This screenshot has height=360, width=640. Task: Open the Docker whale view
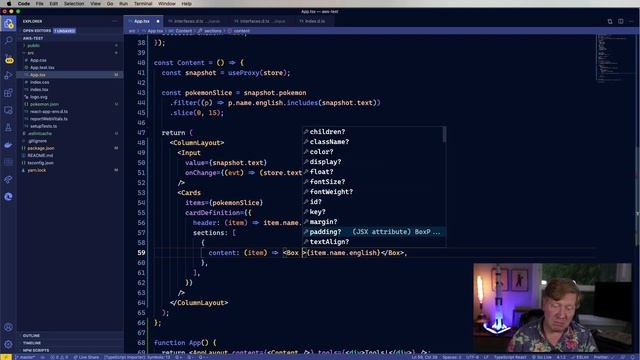(x=8, y=145)
